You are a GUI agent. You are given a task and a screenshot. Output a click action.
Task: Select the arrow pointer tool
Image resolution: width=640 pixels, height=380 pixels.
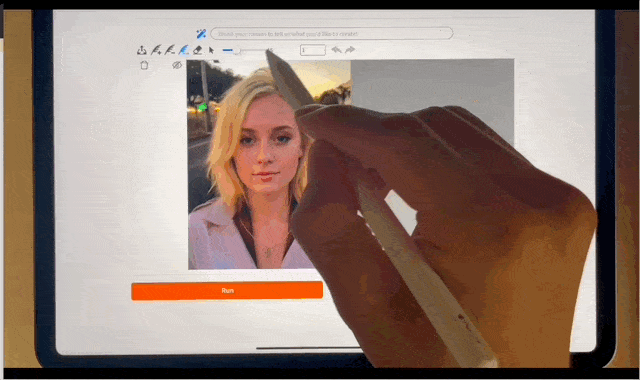pos(211,50)
